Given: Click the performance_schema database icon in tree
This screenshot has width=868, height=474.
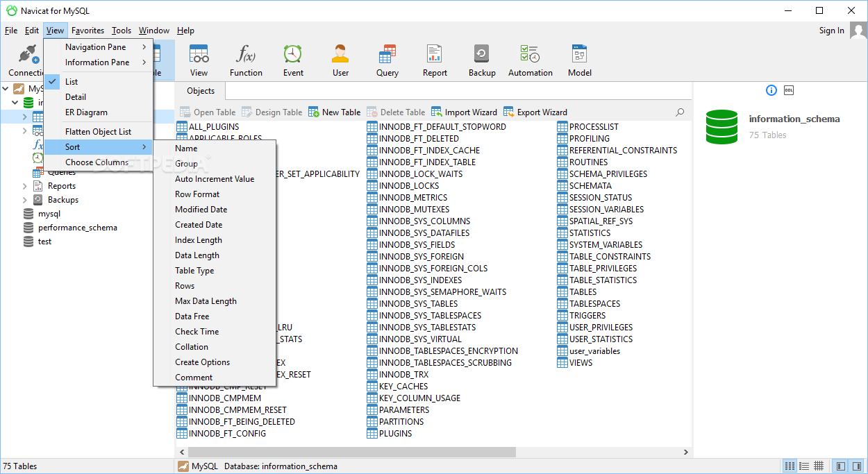Looking at the screenshot, I should click(28, 228).
